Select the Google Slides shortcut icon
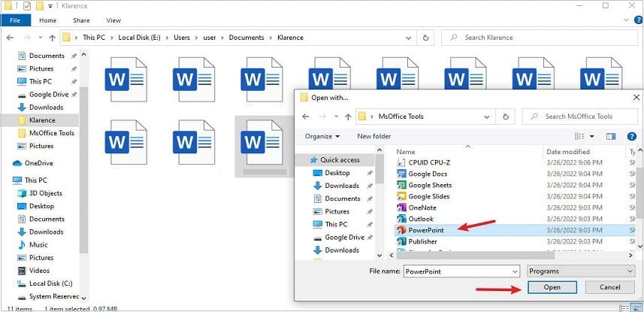This screenshot has height=312, width=644. coord(401,196)
